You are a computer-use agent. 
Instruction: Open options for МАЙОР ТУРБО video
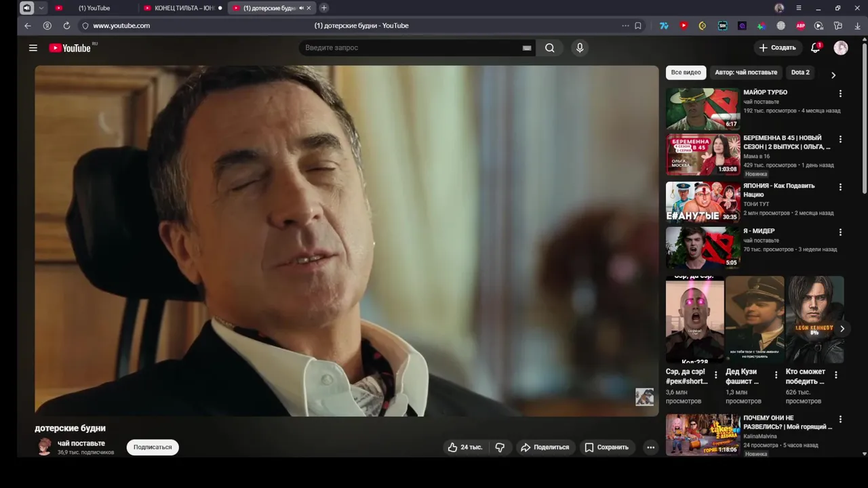(840, 94)
